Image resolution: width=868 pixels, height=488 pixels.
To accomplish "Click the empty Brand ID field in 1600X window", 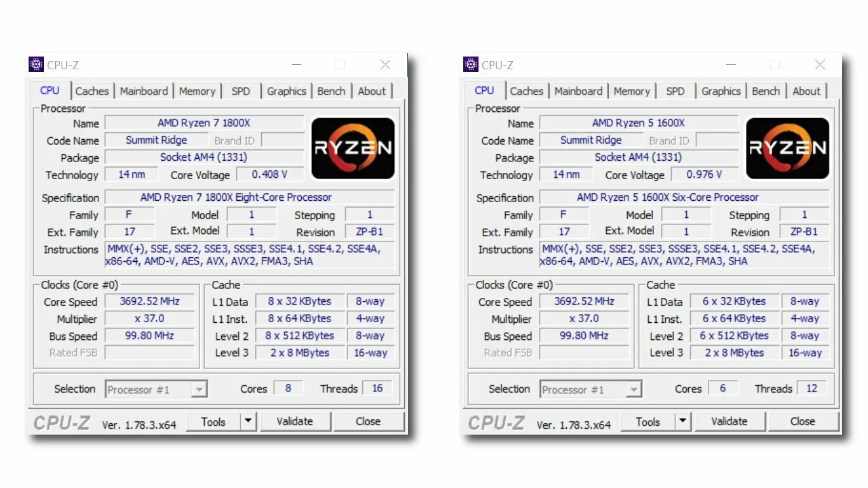I will click(717, 140).
